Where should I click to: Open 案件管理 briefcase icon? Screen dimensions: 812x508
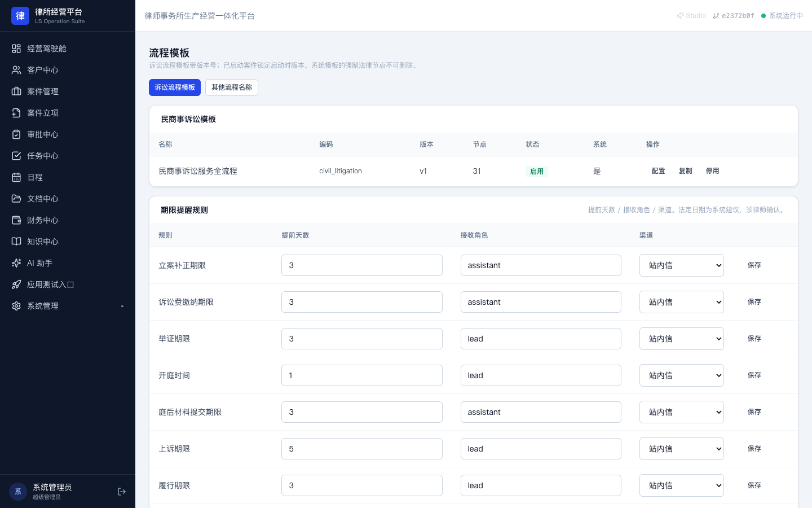click(16, 91)
